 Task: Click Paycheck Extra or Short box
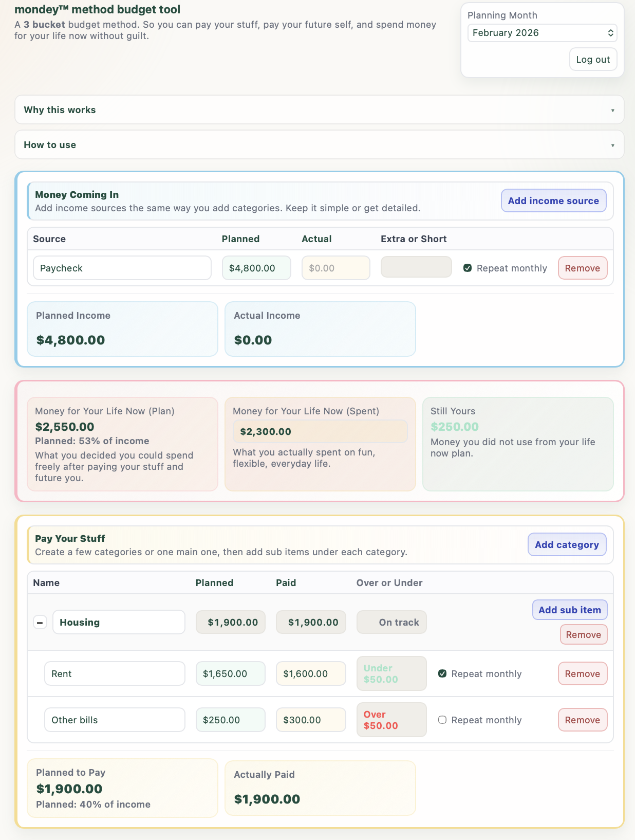pyautogui.click(x=416, y=267)
